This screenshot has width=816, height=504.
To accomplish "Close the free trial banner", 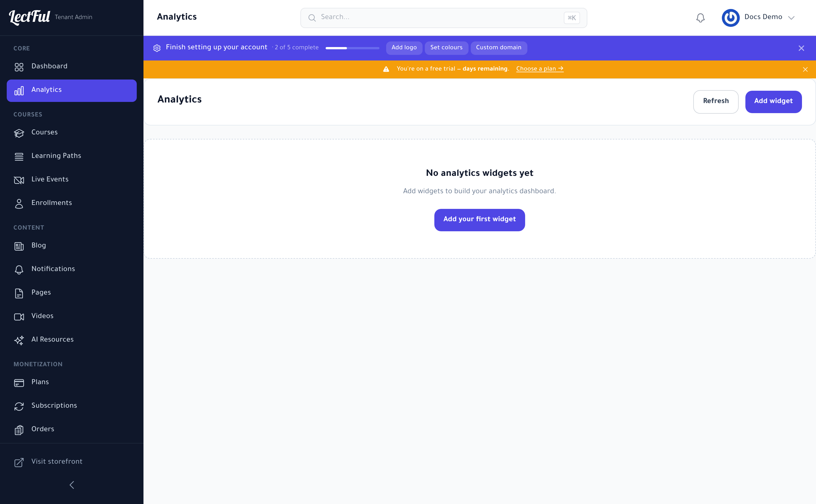I will coord(805,69).
